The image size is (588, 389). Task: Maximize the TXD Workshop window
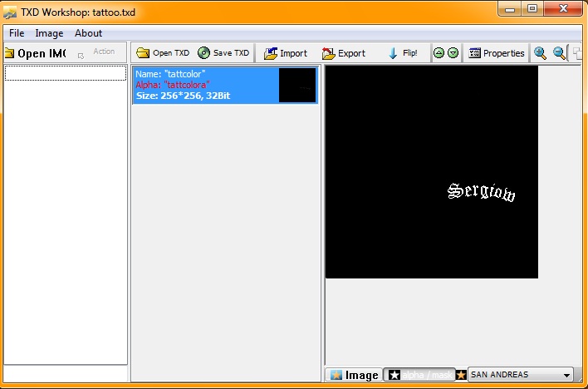coord(532,9)
